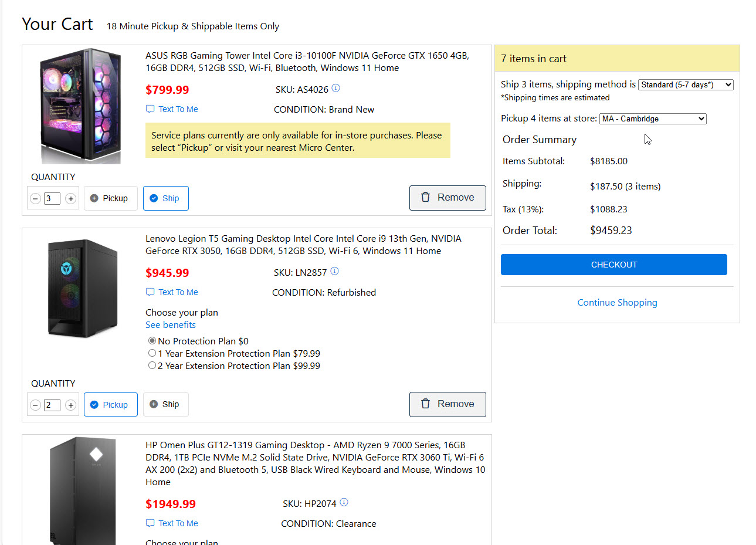The height and width of the screenshot is (545, 756).
Task: Click the info icon next to SKU HP2074
Action: coord(344,503)
